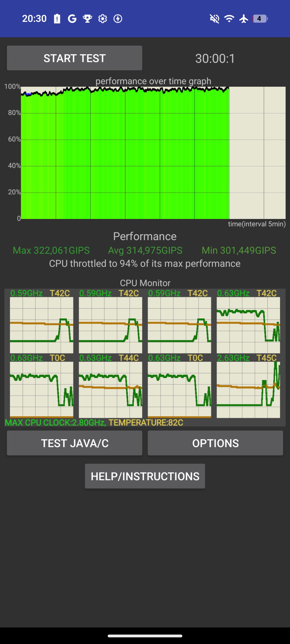Tap the performance over time graph
This screenshot has width=290, height=644.
153,153
